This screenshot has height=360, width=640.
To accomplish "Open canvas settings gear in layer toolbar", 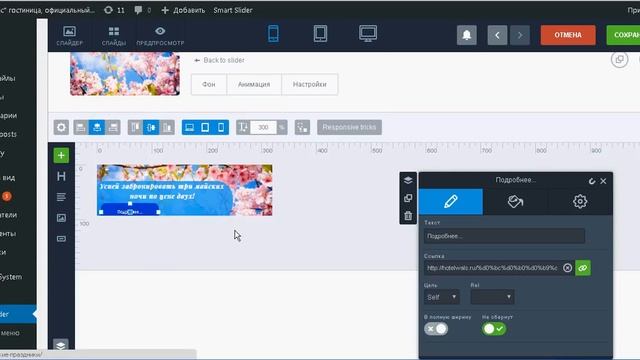I will pos(61,127).
